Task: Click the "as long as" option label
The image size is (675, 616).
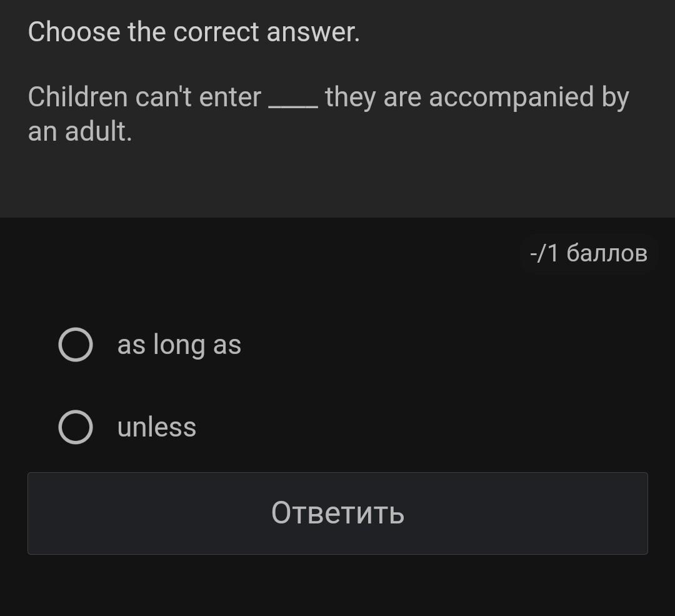Action: [179, 345]
